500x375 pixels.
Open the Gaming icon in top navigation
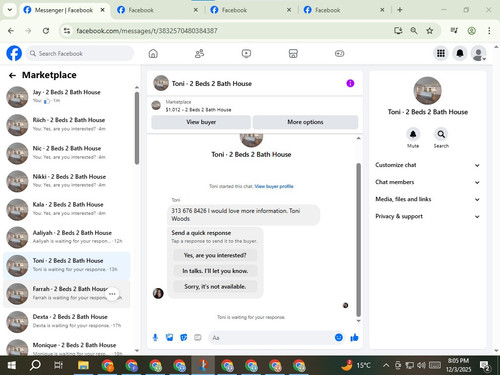339,53
